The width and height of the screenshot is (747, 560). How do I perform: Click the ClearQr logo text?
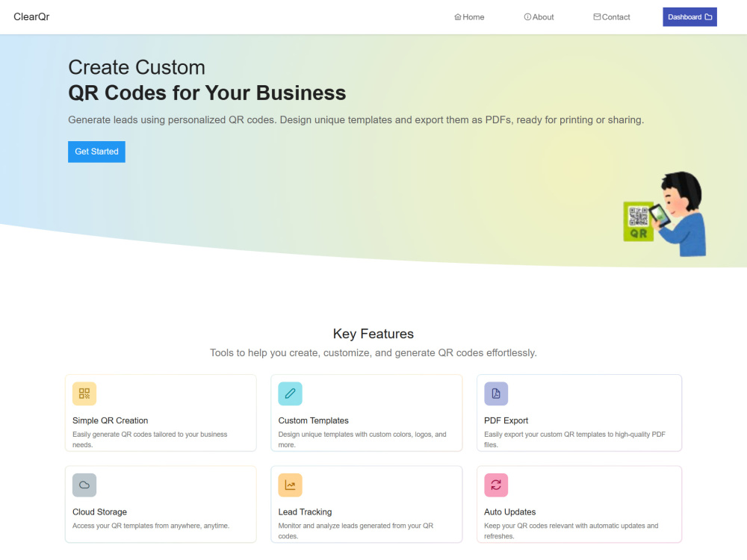coord(31,16)
